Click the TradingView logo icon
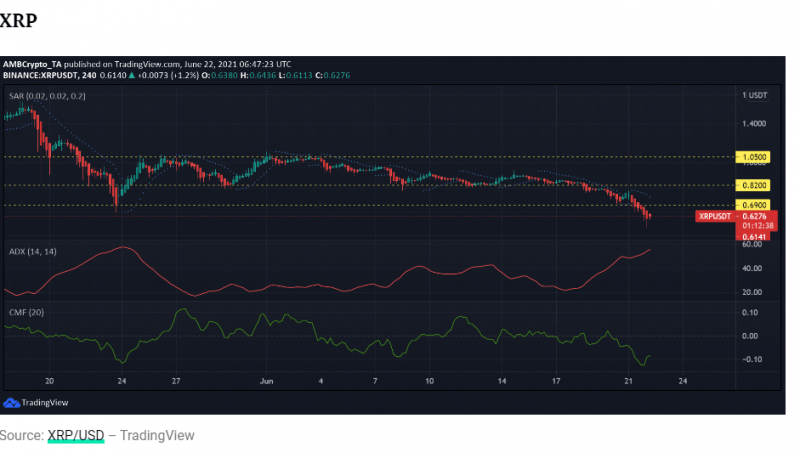 coord(11,402)
